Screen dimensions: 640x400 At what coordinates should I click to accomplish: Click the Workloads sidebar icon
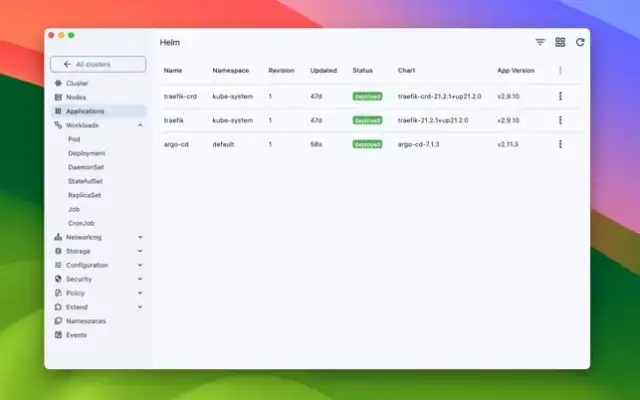58,125
